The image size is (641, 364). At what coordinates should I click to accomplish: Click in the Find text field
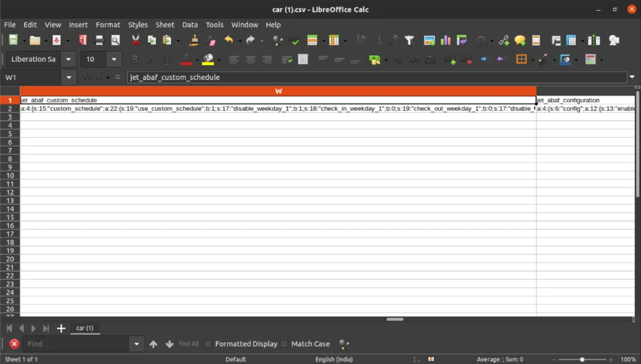coord(75,344)
